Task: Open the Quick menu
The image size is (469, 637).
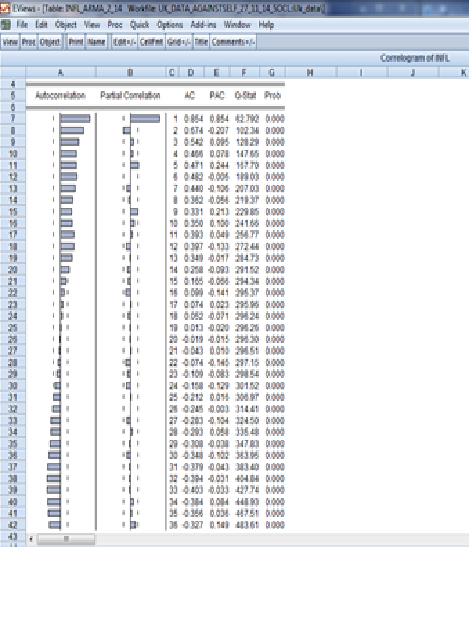Action: click(x=139, y=25)
